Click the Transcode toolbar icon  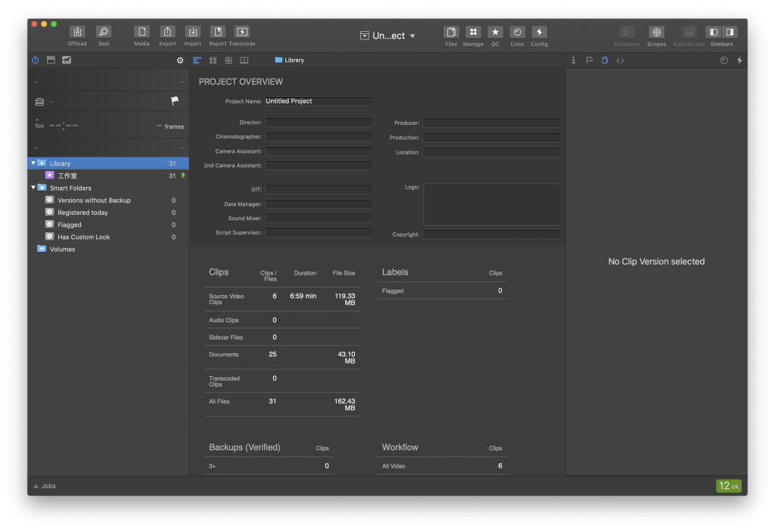click(x=242, y=32)
